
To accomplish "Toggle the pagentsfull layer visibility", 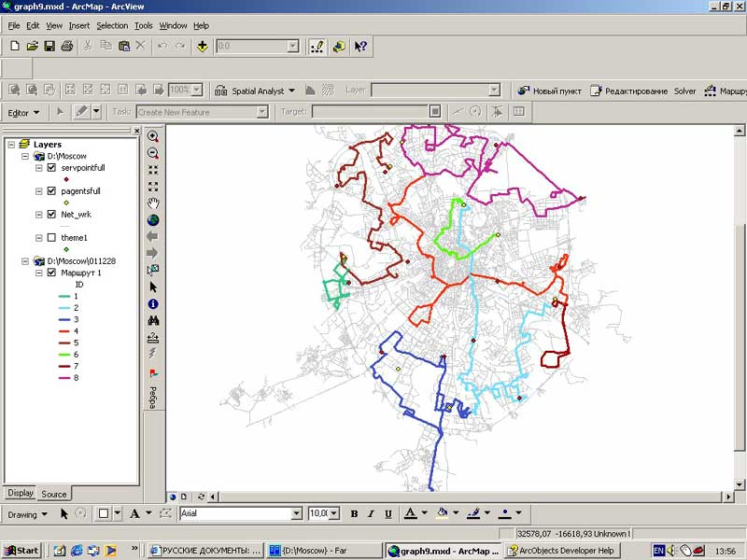I will 51,191.
